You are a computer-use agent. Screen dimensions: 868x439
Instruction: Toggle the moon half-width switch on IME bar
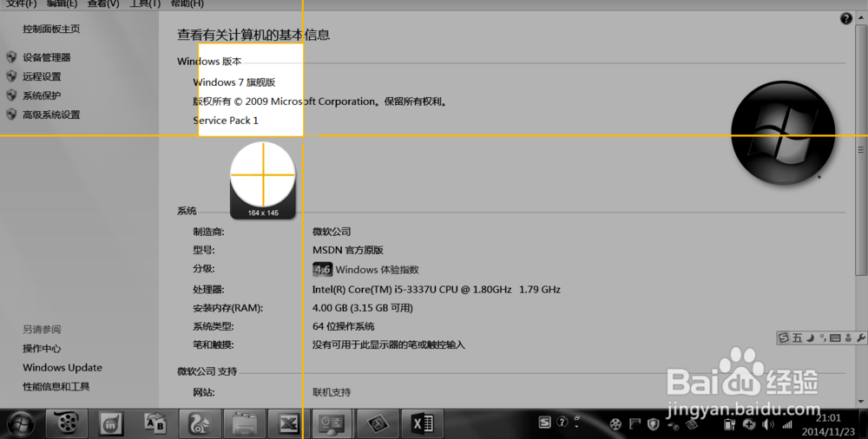click(811, 337)
